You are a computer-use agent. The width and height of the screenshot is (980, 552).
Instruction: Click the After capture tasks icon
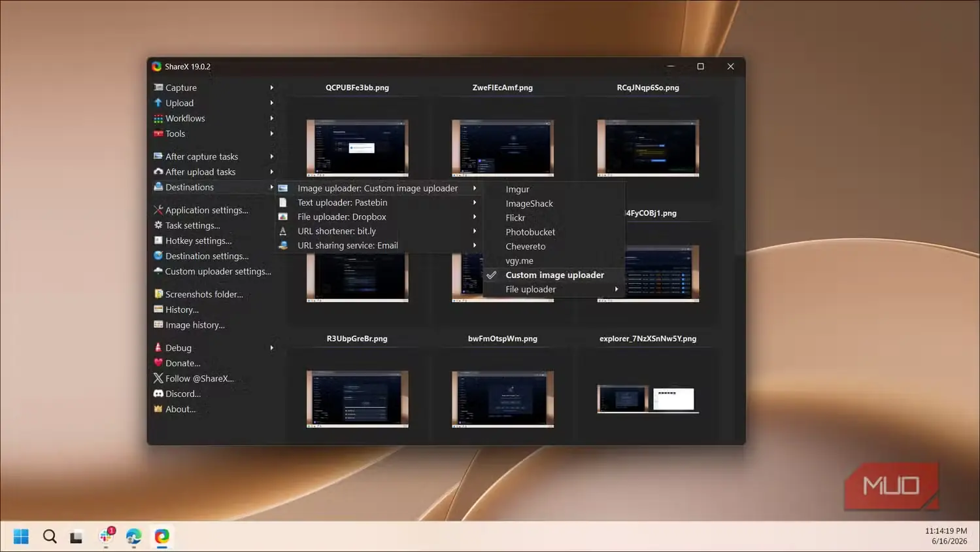[x=158, y=156]
